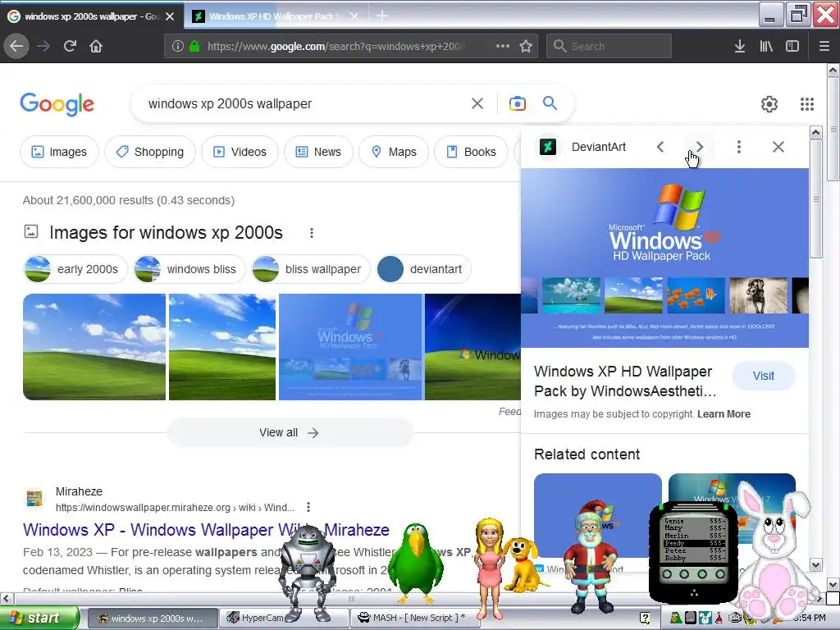Open the Learn More copyright link
The width and height of the screenshot is (840, 630).
point(724,414)
